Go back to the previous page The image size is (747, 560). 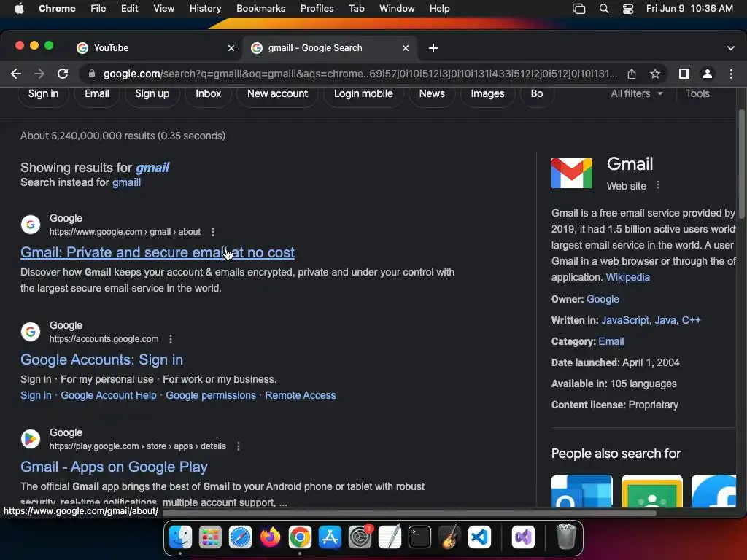16,74
